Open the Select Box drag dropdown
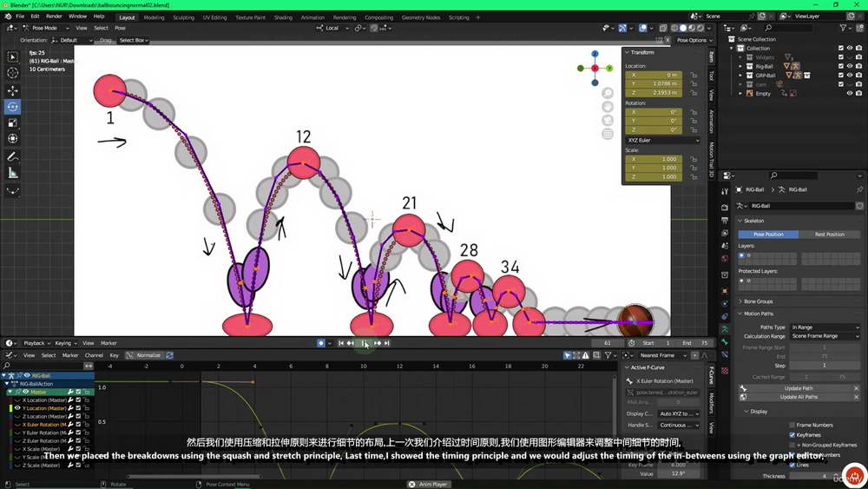Screen dimensions: 868x489 pos(134,41)
